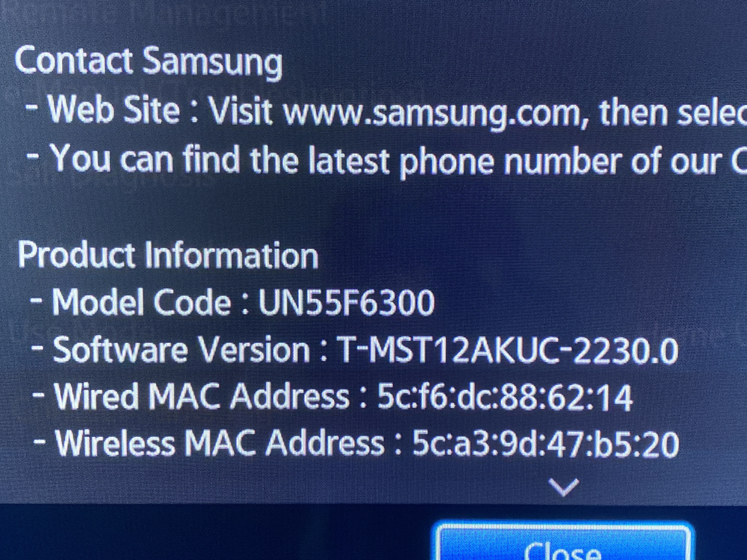Click the UN55F6300 model code value

coord(347,302)
